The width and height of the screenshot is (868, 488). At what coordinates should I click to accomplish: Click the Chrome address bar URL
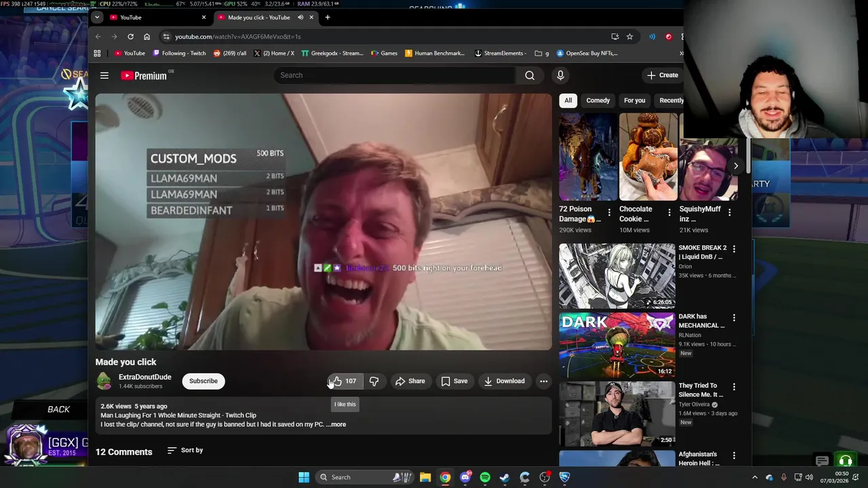click(x=237, y=37)
